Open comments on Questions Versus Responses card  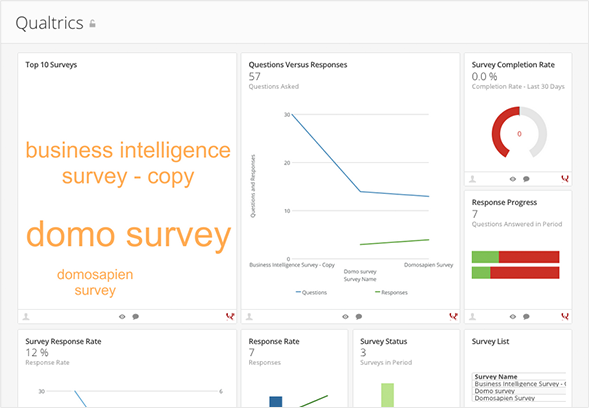tap(359, 317)
